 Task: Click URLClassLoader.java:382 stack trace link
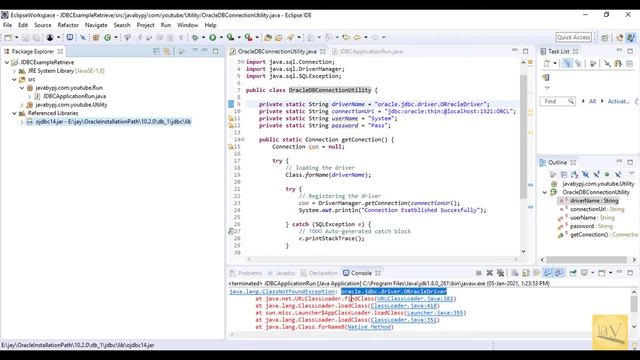415,299
